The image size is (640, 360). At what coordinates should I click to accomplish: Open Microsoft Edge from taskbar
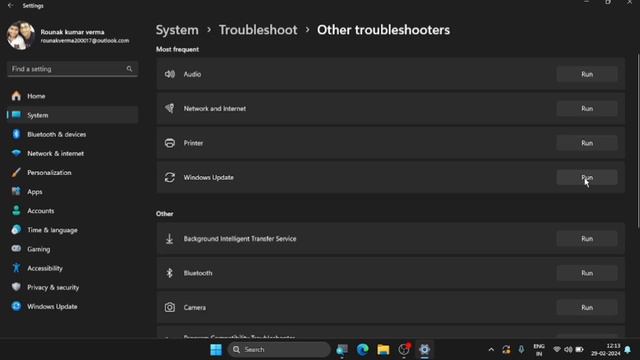point(362,350)
